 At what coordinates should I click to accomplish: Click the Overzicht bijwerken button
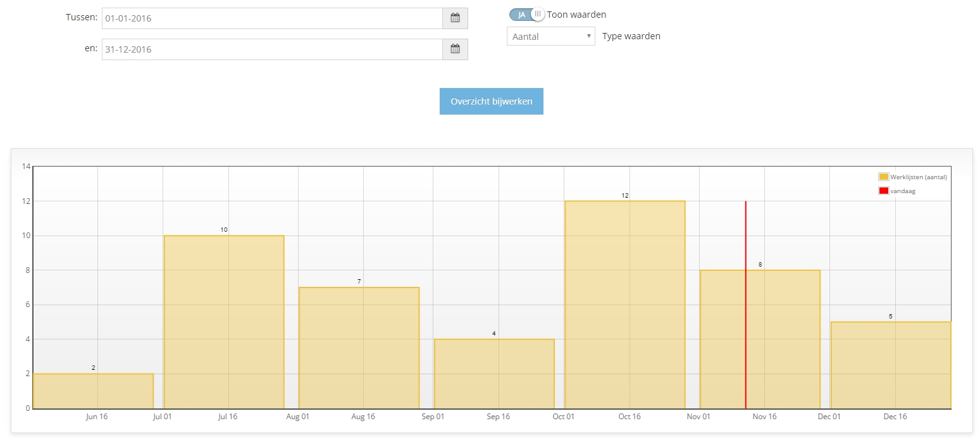(x=491, y=101)
